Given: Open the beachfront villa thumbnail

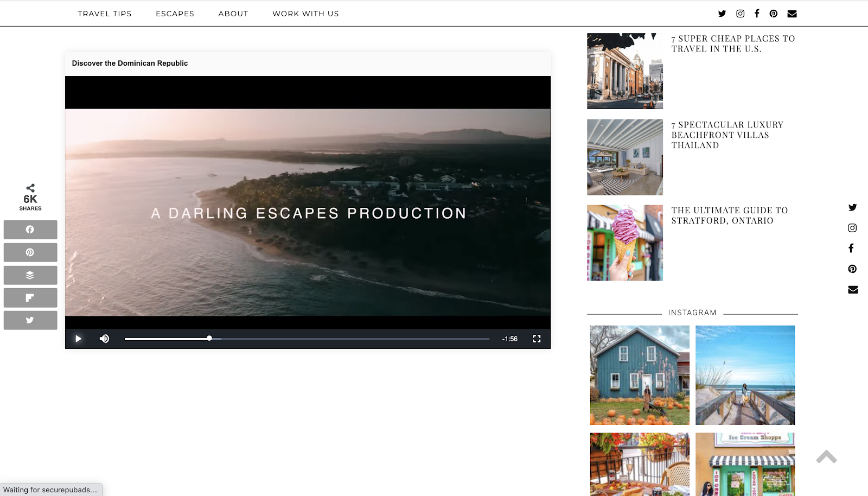Looking at the screenshot, I should click(x=625, y=157).
